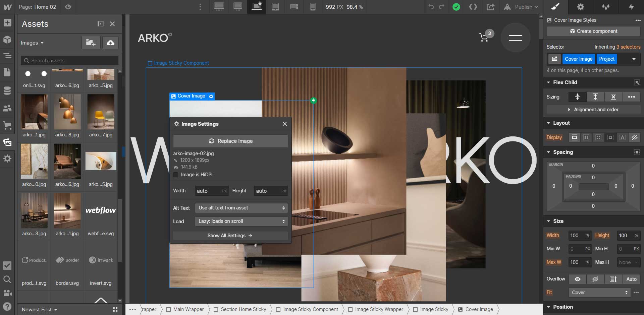Open the Load dropdown set to Lazy
Screen dimensions: 644x315
click(x=241, y=222)
